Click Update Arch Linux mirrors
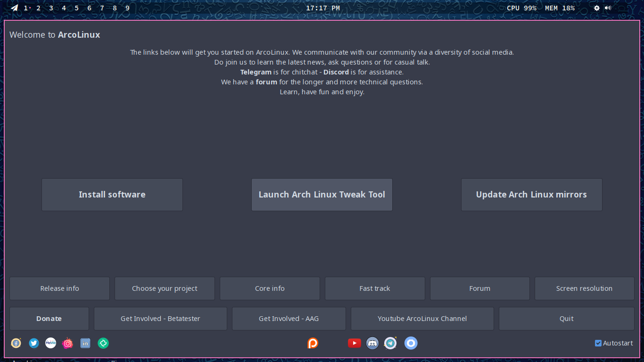Image resolution: width=644 pixels, height=362 pixels. pyautogui.click(x=532, y=195)
